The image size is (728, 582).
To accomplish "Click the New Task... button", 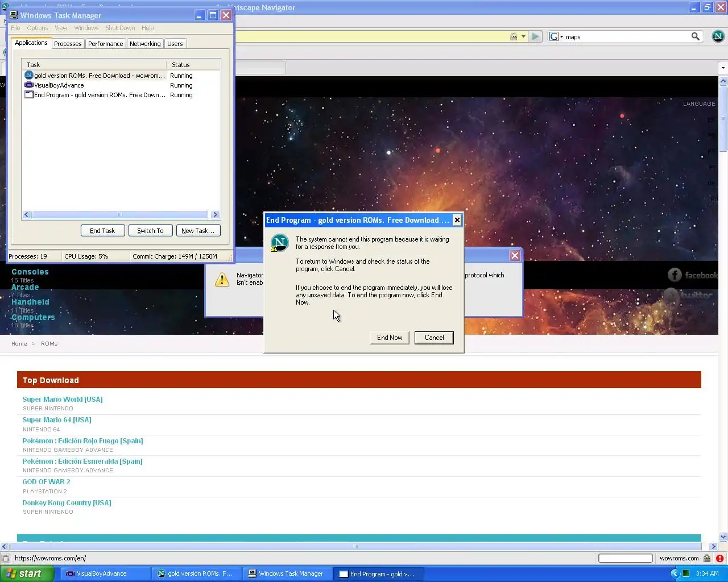I will click(x=198, y=231).
